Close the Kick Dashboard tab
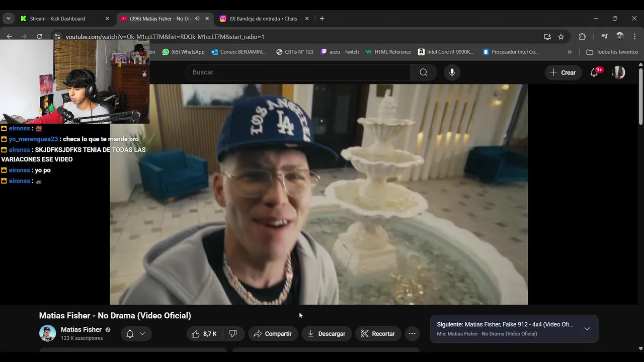 tap(107, 19)
